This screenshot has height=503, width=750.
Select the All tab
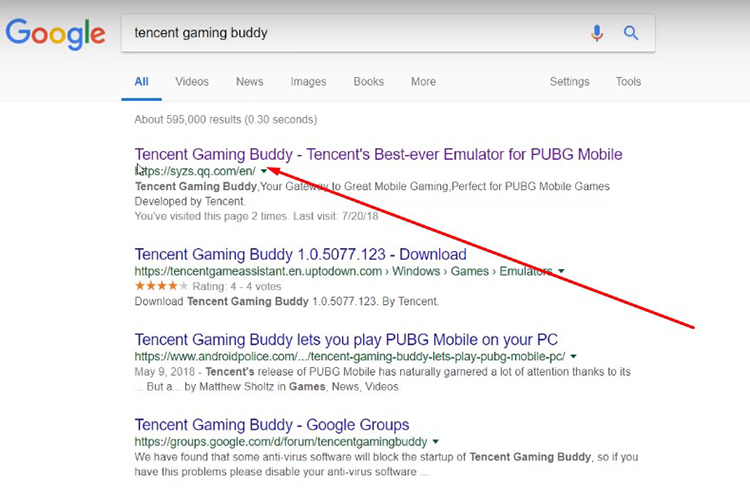pyautogui.click(x=141, y=82)
